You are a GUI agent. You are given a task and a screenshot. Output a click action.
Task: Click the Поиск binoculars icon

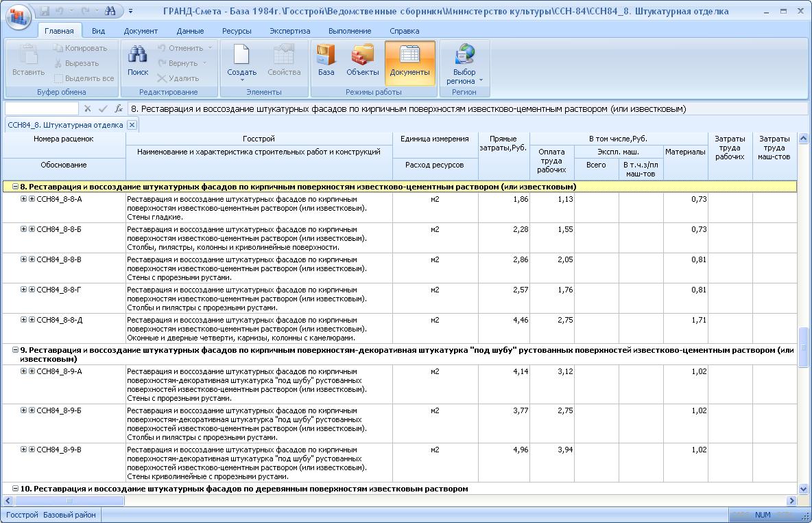(138, 56)
